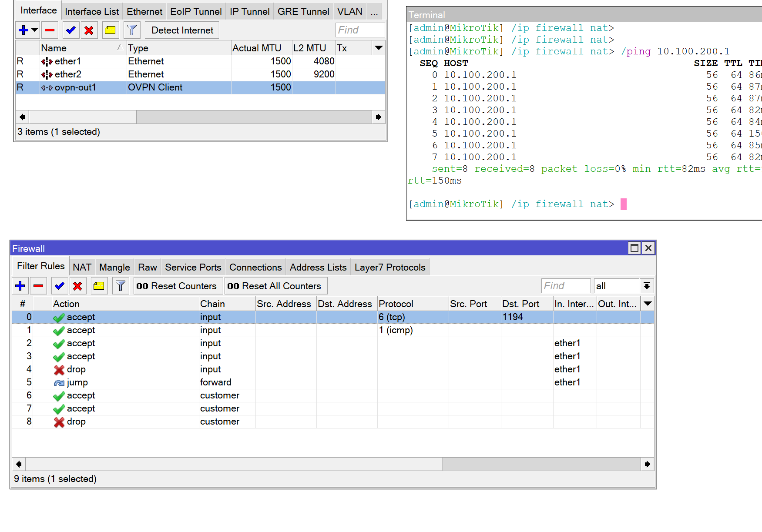
Task: Enable selected firewall rule checkmark
Action: tap(59, 286)
